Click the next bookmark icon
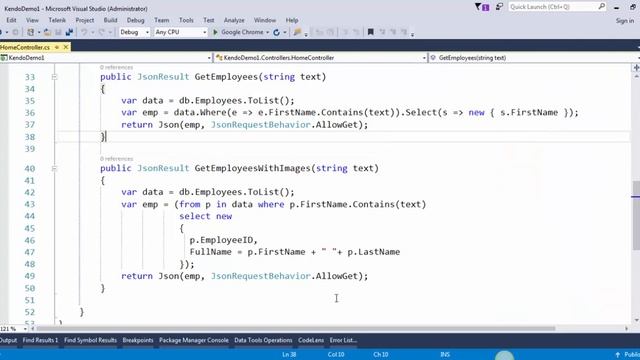640x360 pixels. click(393, 32)
